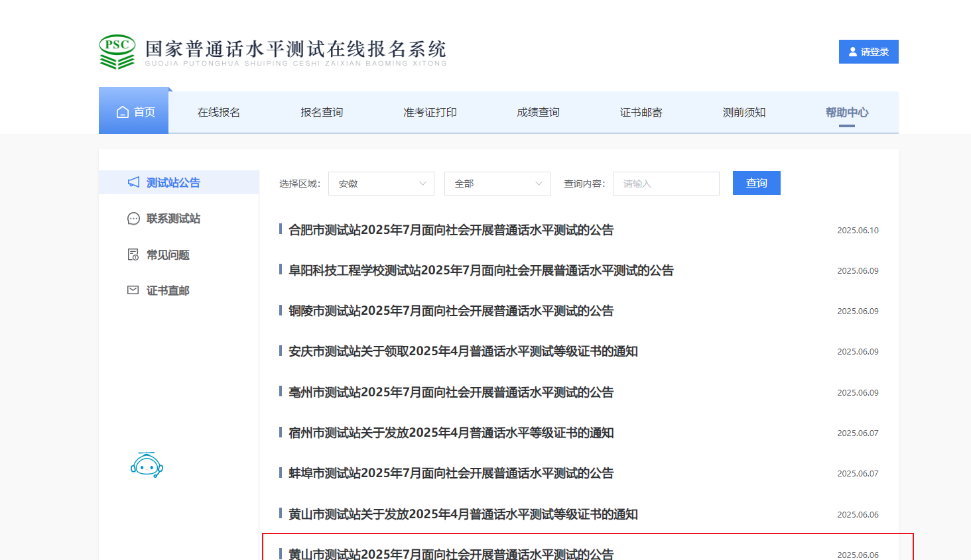Click date 2025.06.09 on 安庆市 row
The height and width of the screenshot is (560, 971).
(858, 352)
